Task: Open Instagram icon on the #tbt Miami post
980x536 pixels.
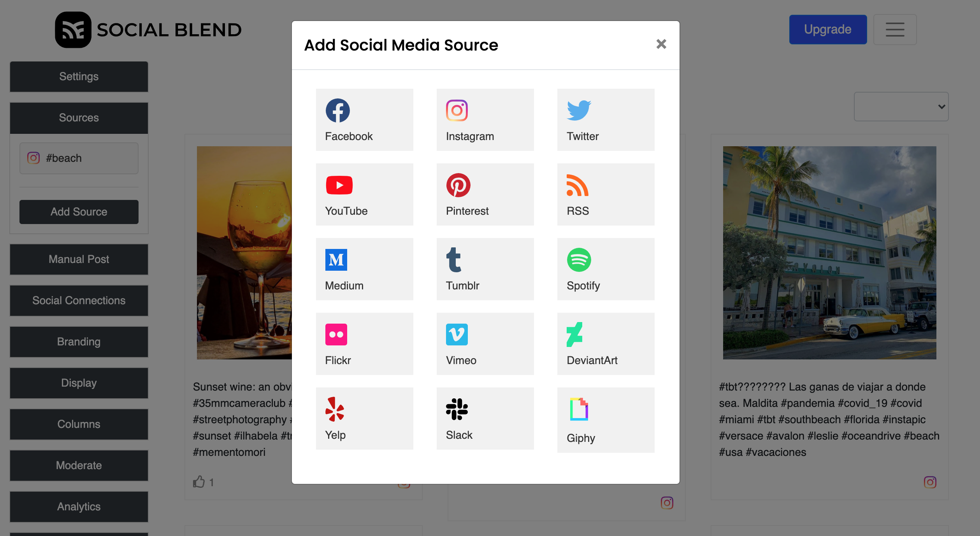Action: coord(930,482)
